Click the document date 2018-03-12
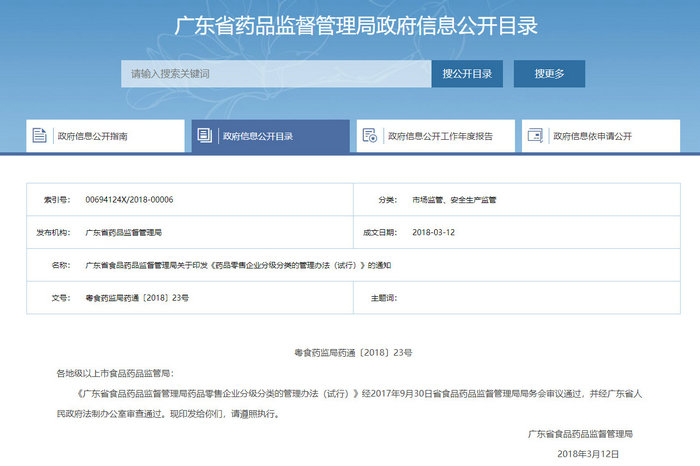 click(x=434, y=232)
